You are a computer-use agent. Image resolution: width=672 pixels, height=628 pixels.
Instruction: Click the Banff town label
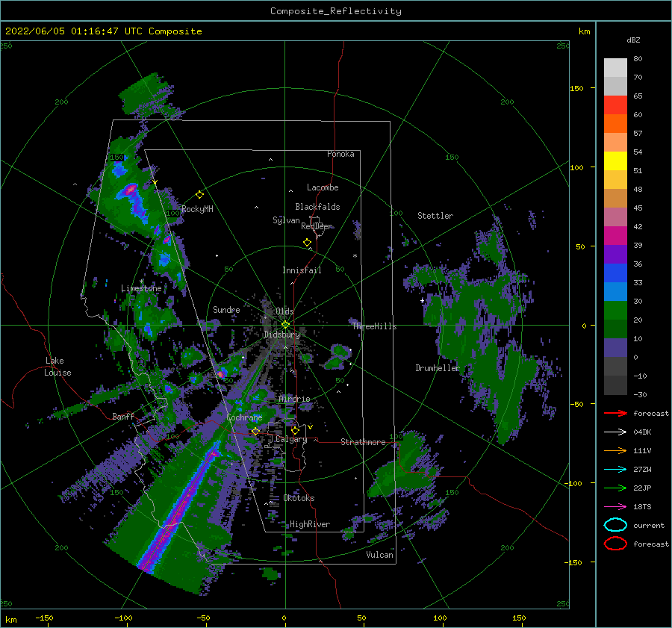click(x=123, y=417)
